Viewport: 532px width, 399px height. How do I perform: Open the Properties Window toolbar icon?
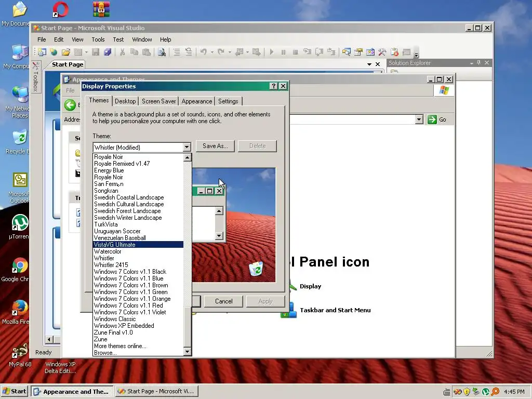point(358,52)
